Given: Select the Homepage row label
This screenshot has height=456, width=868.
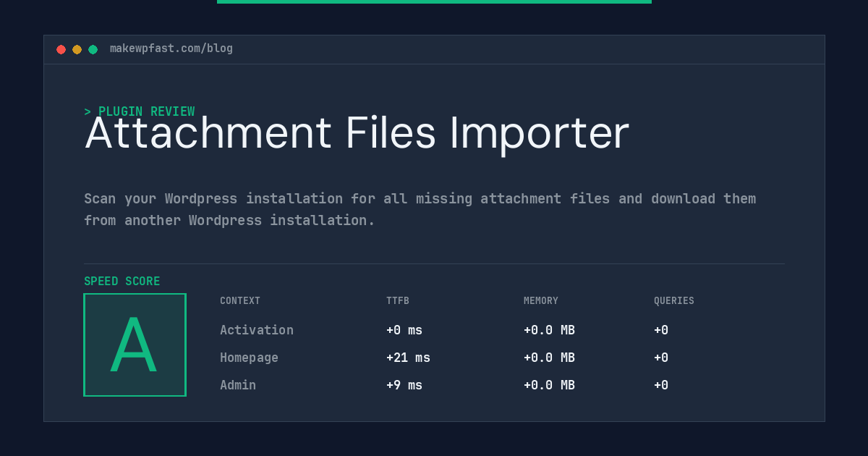Looking at the screenshot, I should point(249,358).
